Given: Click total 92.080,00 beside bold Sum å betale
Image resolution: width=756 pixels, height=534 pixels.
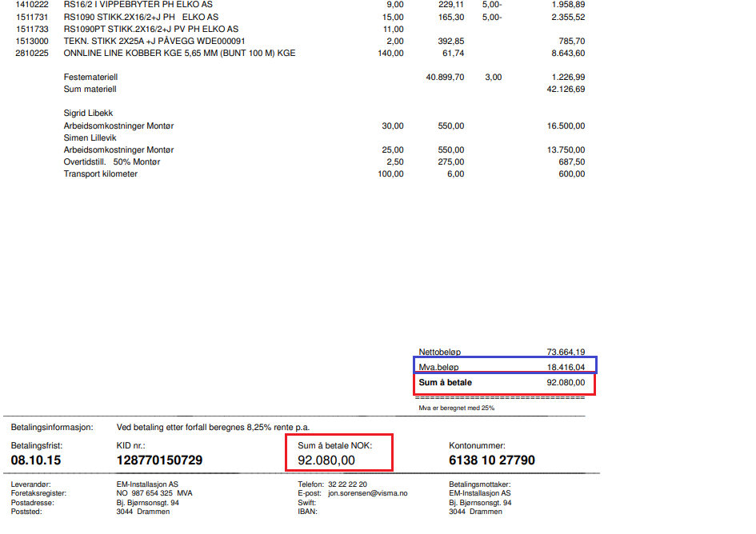Looking at the screenshot, I should (566, 383).
